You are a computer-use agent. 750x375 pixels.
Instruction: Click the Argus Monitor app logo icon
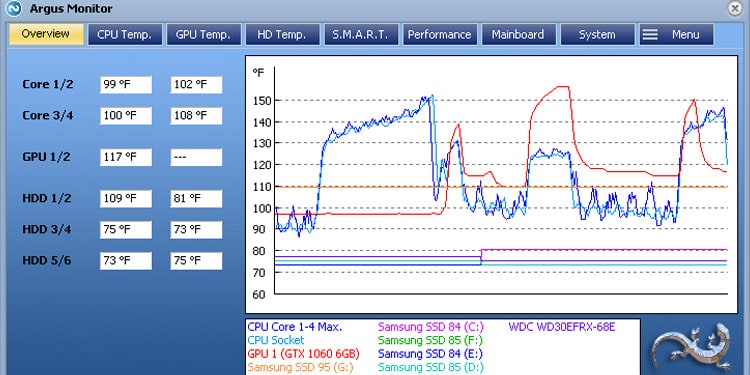(13, 8)
